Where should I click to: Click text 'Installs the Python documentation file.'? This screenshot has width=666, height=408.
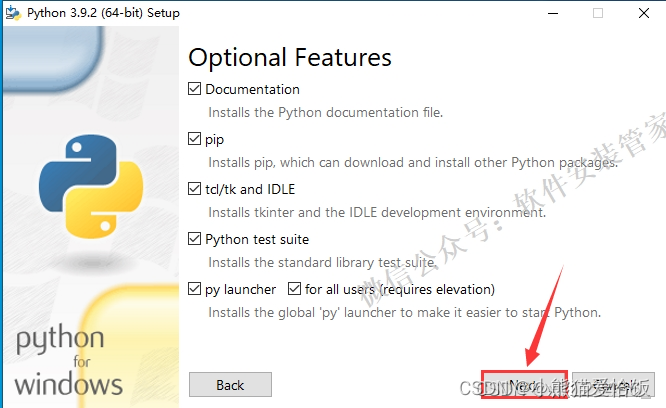tap(325, 113)
